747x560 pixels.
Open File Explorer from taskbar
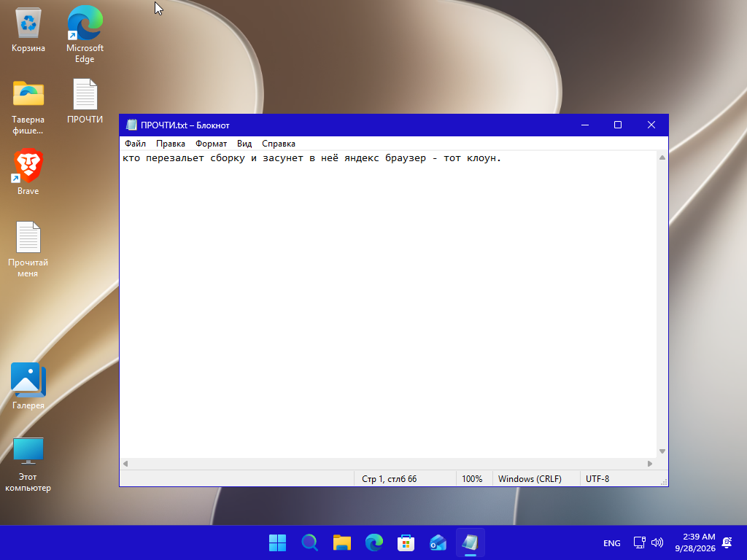pos(341,542)
